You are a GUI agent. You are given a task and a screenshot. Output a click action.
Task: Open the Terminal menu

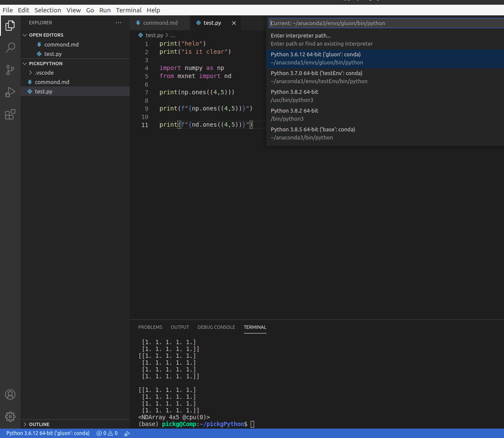tap(129, 10)
